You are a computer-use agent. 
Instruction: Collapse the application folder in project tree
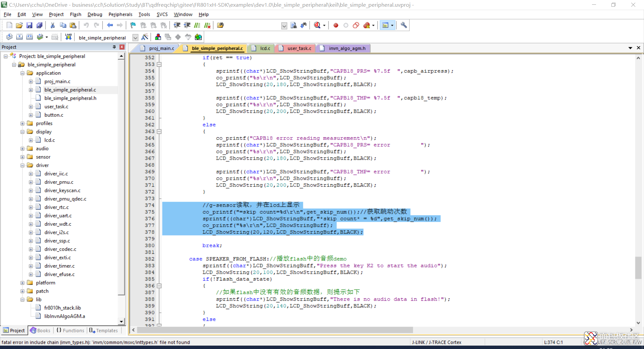tap(22, 73)
